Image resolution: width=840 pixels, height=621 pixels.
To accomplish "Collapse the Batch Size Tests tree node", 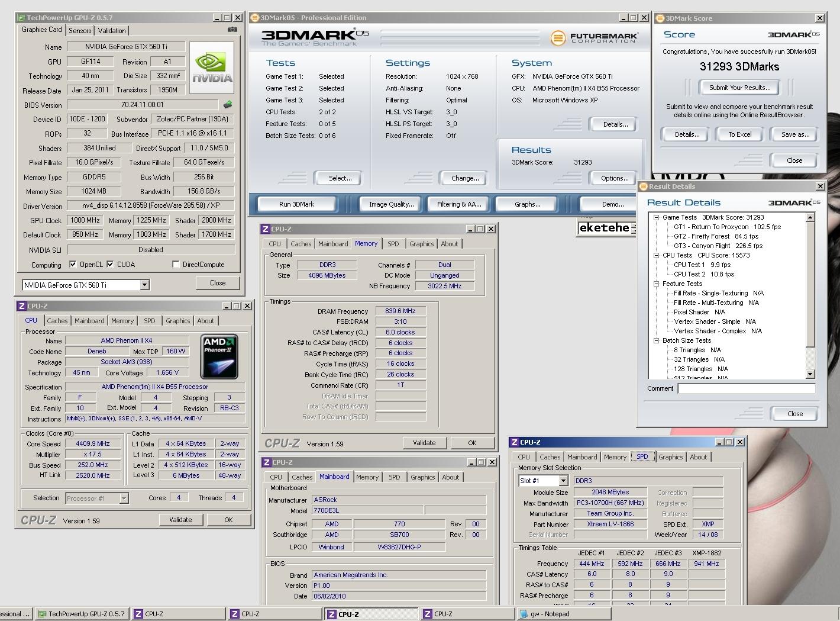I will pos(657,340).
